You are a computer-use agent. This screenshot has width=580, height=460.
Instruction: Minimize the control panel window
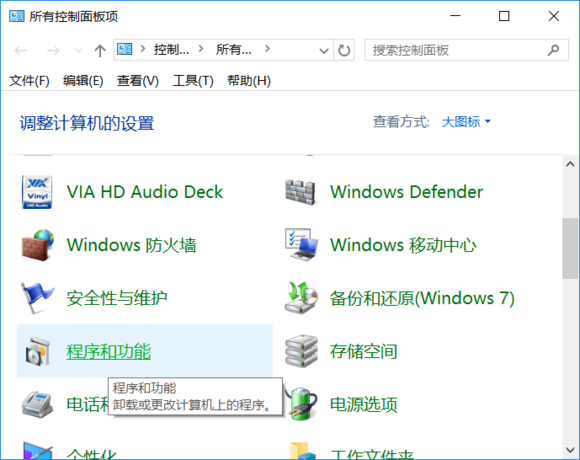tap(455, 16)
